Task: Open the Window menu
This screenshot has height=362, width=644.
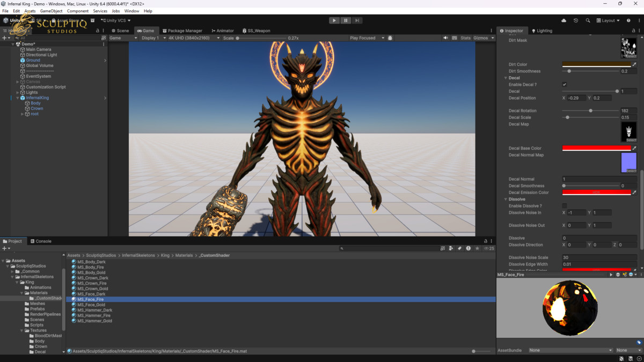Action: pos(131,11)
